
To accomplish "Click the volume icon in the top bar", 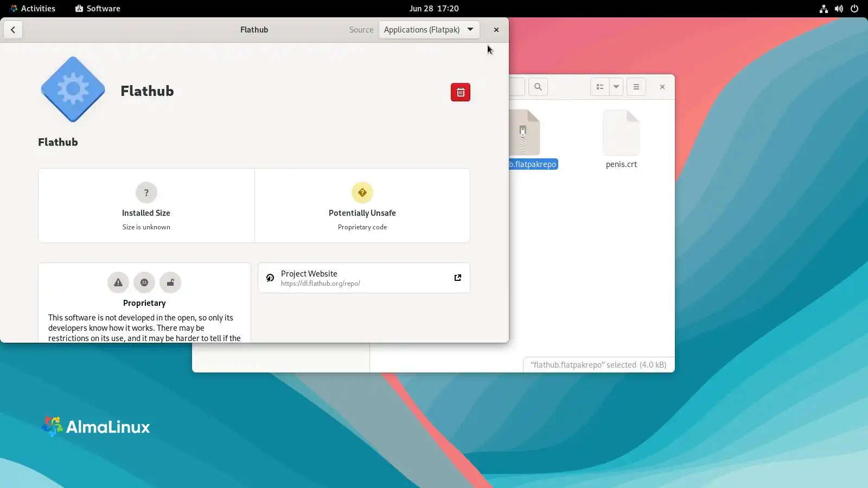I will (x=839, y=9).
